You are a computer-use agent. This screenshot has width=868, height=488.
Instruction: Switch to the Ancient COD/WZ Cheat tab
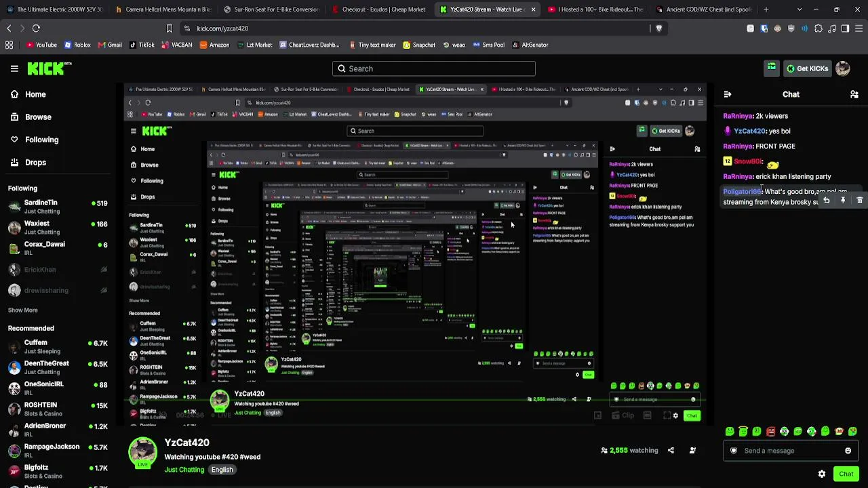703,9
